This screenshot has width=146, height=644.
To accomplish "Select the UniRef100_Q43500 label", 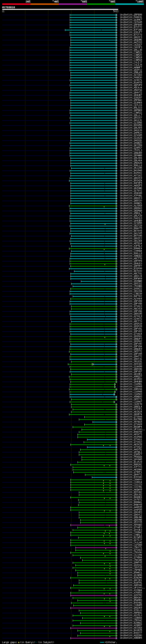I will [131, 379].
